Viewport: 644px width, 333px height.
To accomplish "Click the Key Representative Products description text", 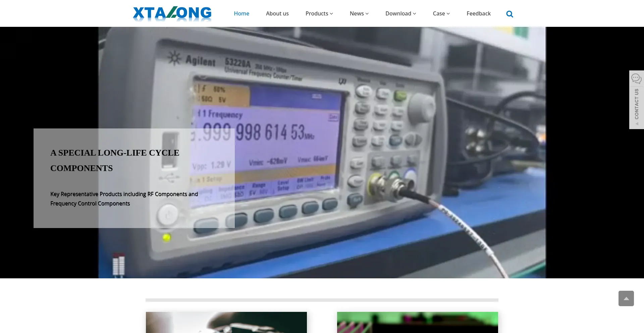I will [x=124, y=199].
